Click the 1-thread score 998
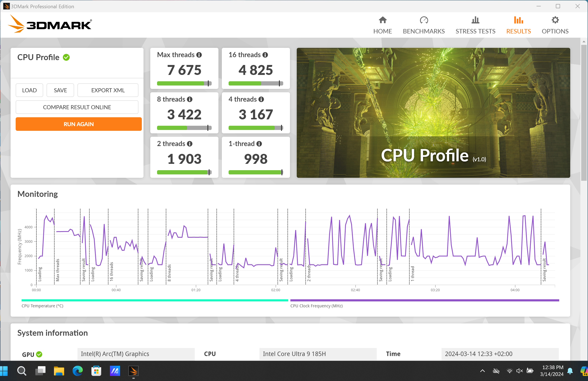Screen dimensions: 588x381 tap(256, 159)
